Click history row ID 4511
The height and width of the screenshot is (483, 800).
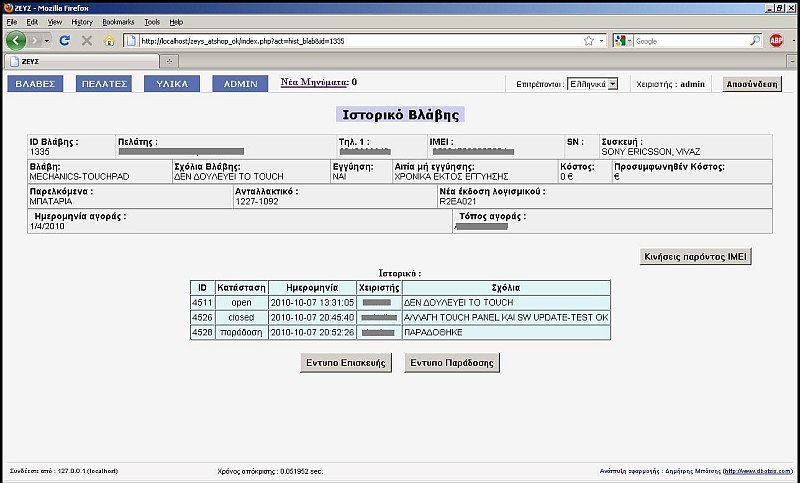coord(202,302)
